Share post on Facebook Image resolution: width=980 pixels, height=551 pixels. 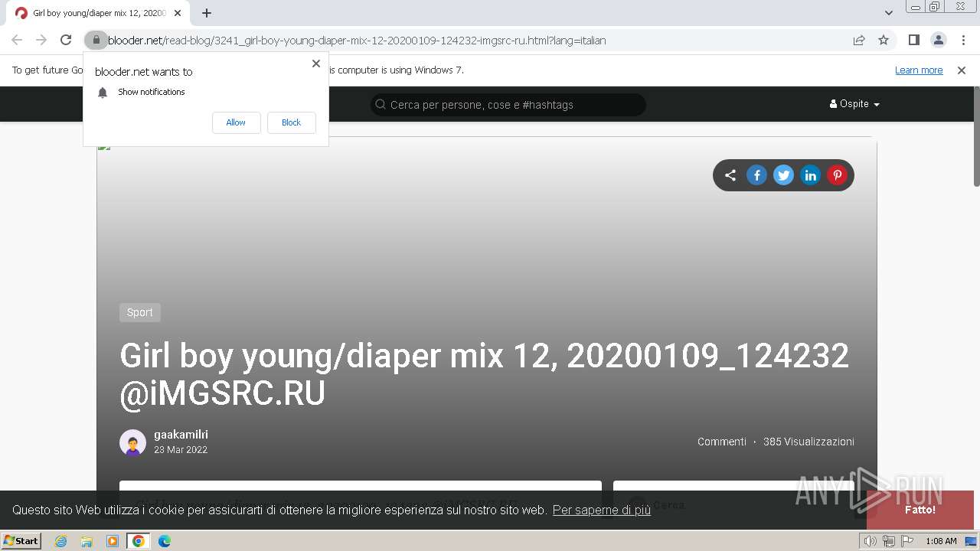point(756,175)
